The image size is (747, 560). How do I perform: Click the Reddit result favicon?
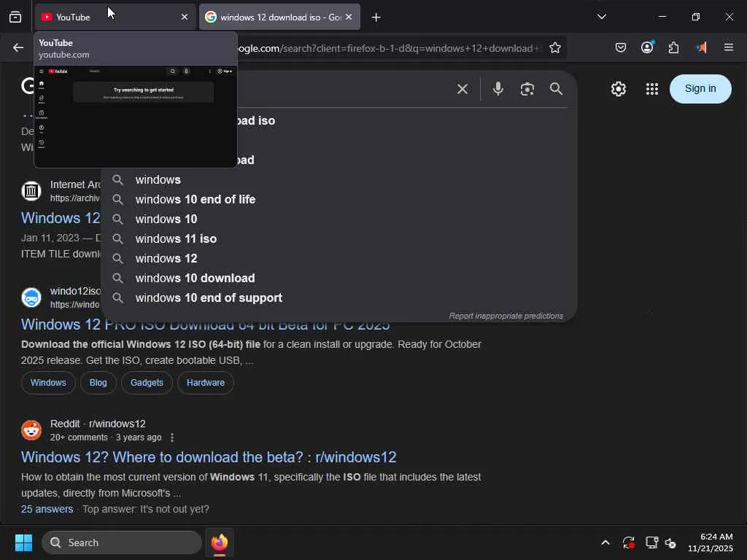pos(31,430)
